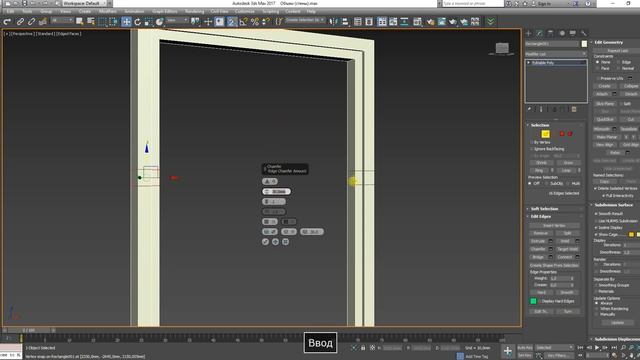Open the Motion command panel tab
The image size is (640, 360).
[562, 33]
